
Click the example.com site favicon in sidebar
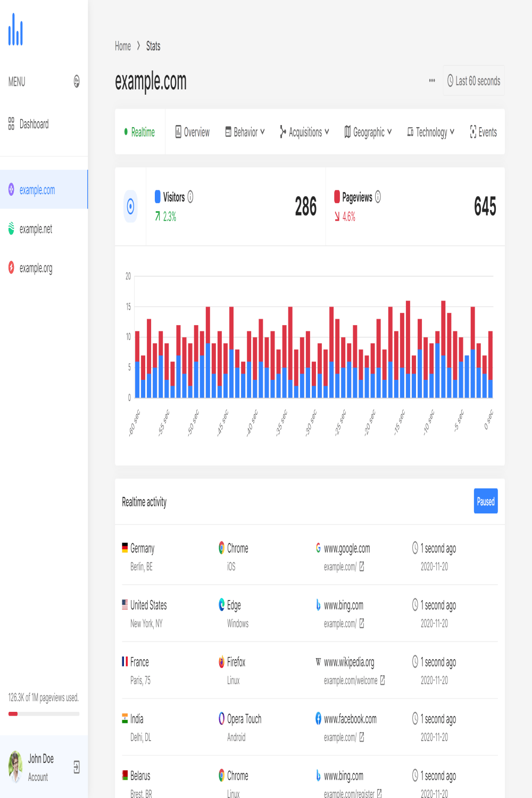coord(11,189)
